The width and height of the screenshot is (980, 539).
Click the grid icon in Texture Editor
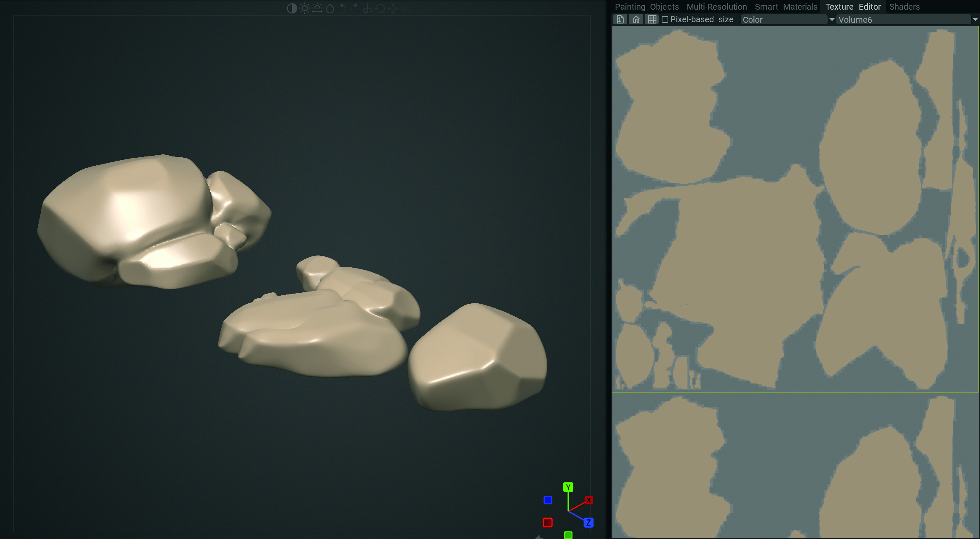coord(652,20)
